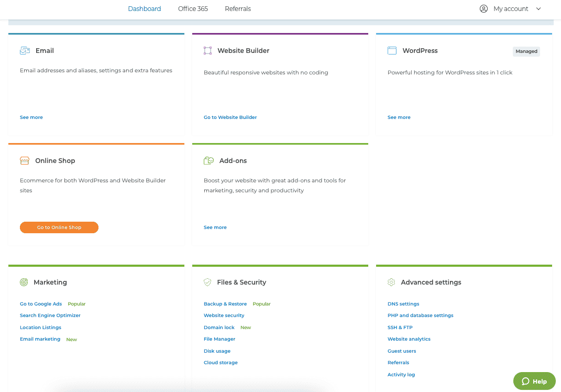Image resolution: width=561 pixels, height=392 pixels.
Task: Click the Go to Online Shop button
Action: (59, 227)
